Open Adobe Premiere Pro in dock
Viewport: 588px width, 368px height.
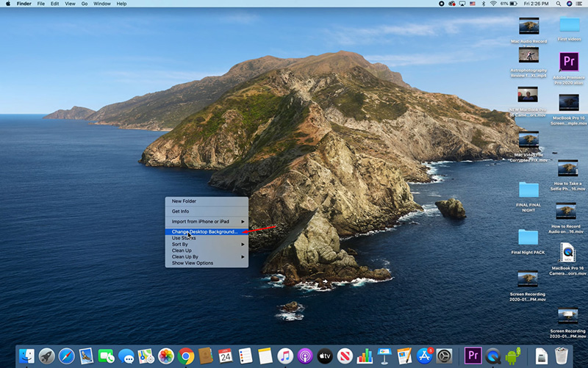474,356
